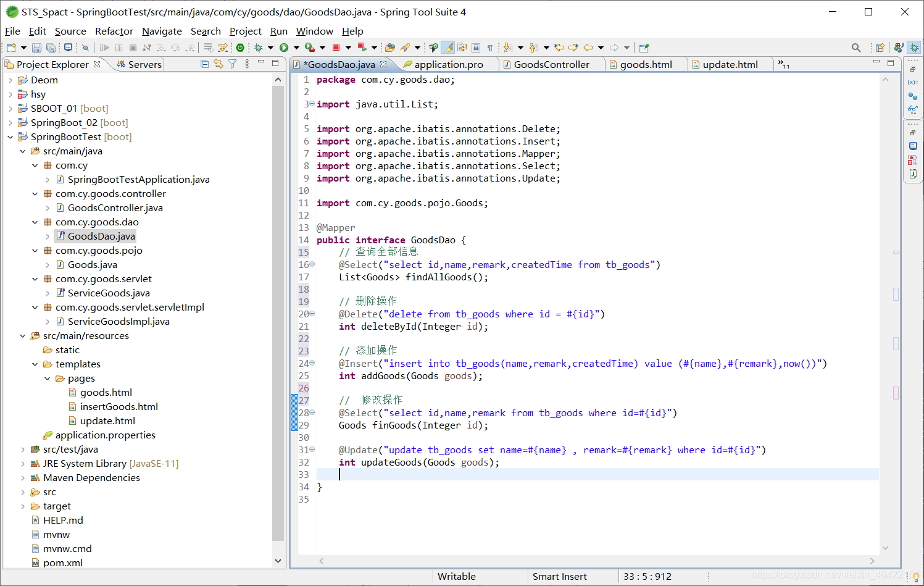Minimize the Project Explorer panel
Screen dimensions: 924x586
261,62
